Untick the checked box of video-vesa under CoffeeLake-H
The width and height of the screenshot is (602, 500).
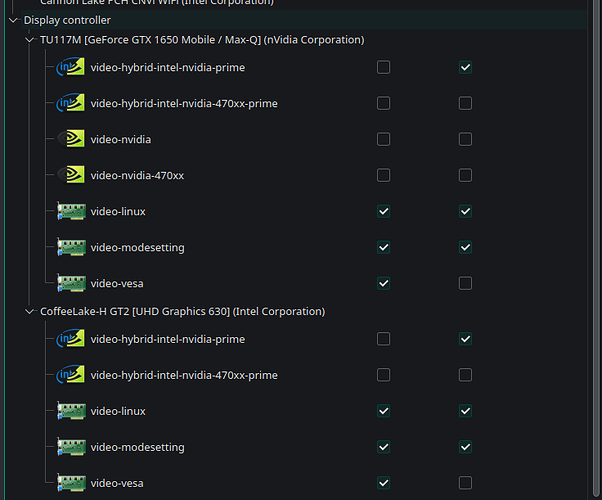384,483
